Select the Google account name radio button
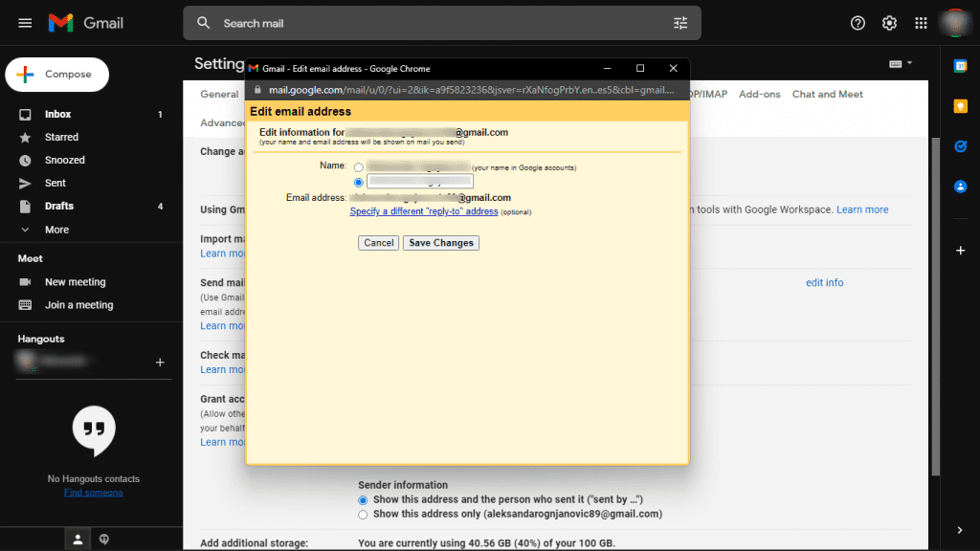 [359, 167]
